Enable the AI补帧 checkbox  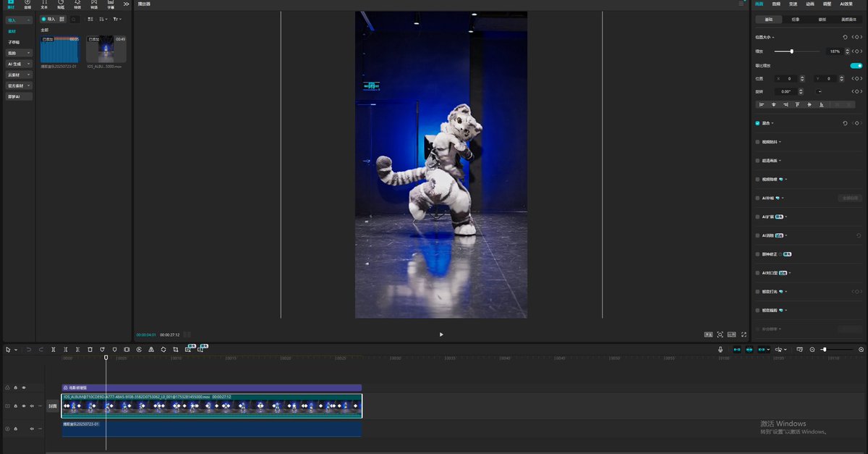(757, 198)
